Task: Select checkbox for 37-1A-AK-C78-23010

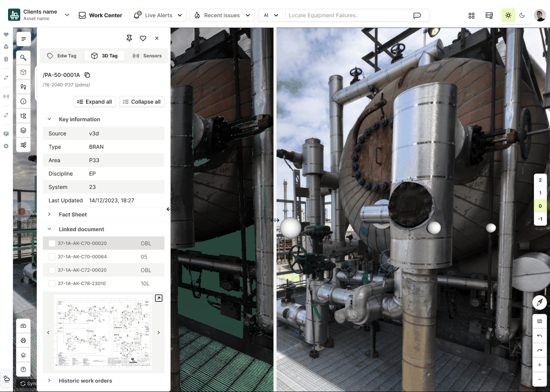Action: (x=52, y=284)
